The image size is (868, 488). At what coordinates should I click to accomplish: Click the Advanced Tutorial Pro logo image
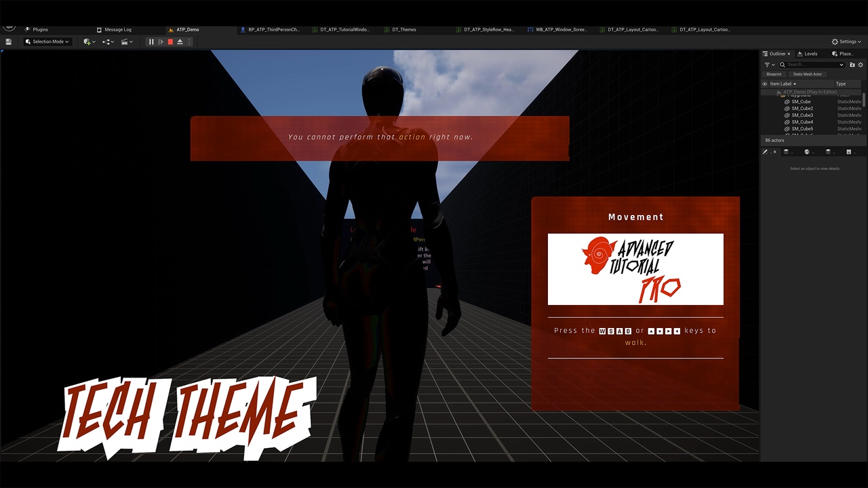[635, 269]
